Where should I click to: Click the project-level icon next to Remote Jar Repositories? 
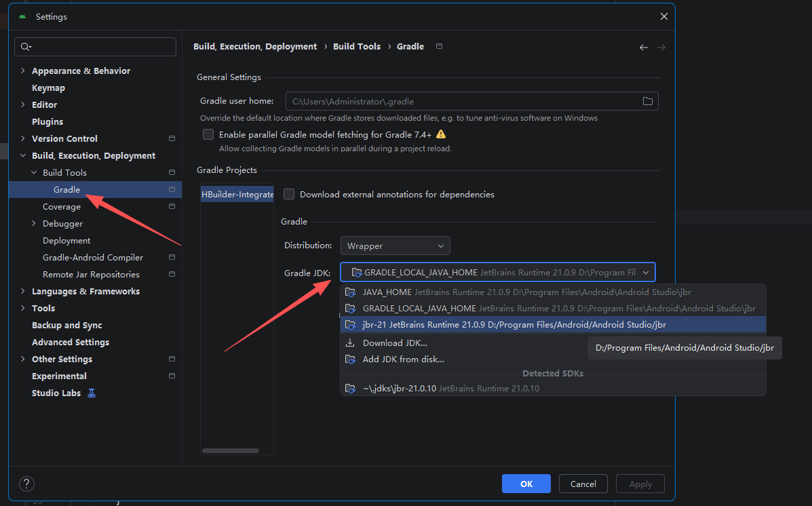click(x=172, y=275)
